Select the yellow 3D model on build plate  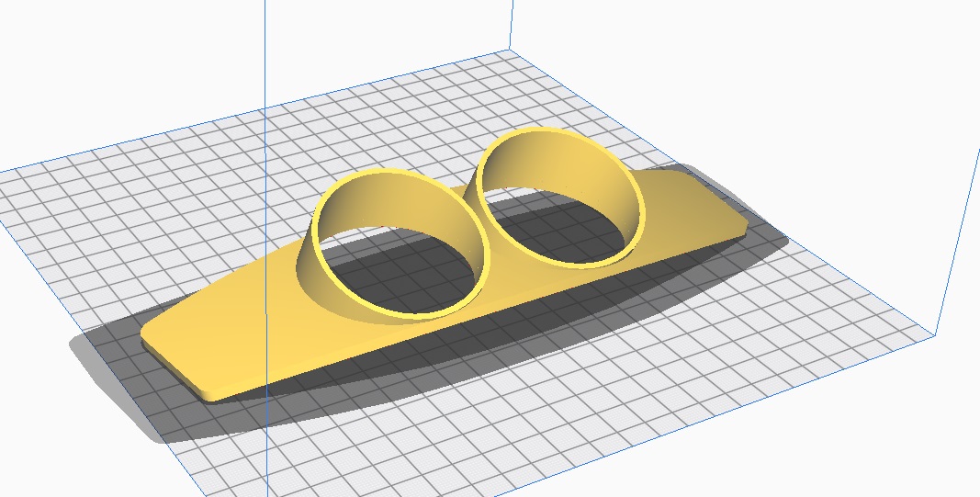514,294
